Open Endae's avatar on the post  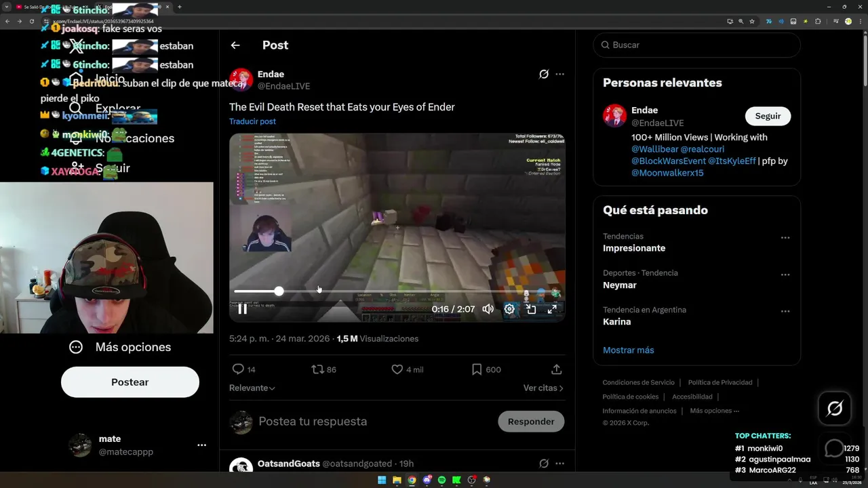pos(241,80)
